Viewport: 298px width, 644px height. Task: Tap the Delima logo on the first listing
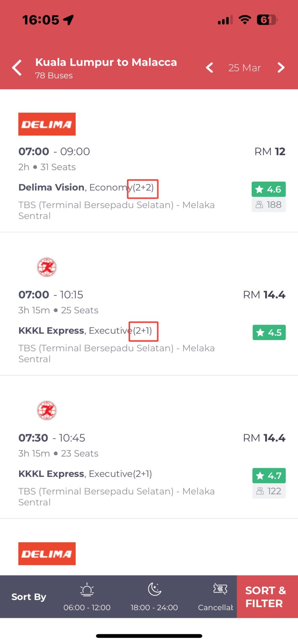click(x=47, y=124)
